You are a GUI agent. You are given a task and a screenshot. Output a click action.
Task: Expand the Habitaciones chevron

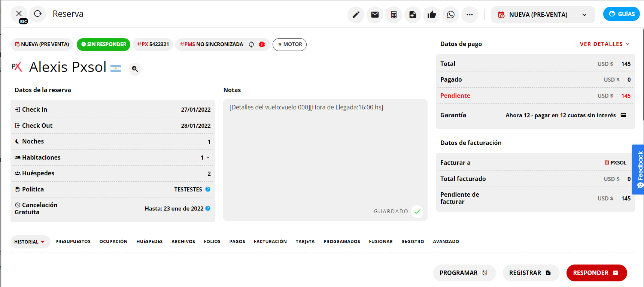pos(208,157)
